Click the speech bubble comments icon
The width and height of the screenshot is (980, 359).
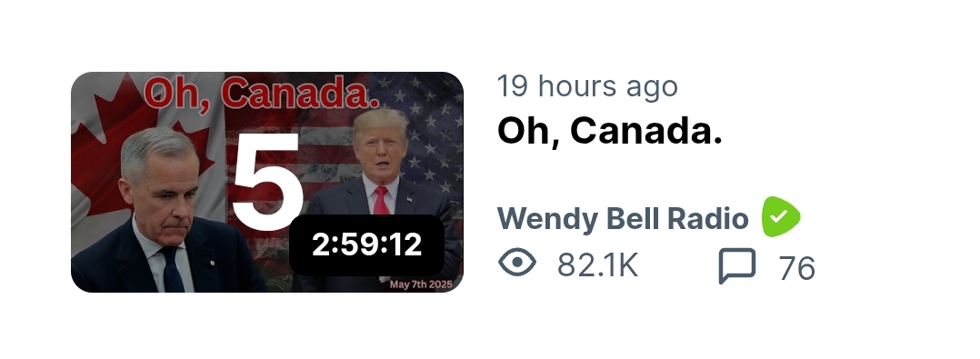tap(737, 265)
